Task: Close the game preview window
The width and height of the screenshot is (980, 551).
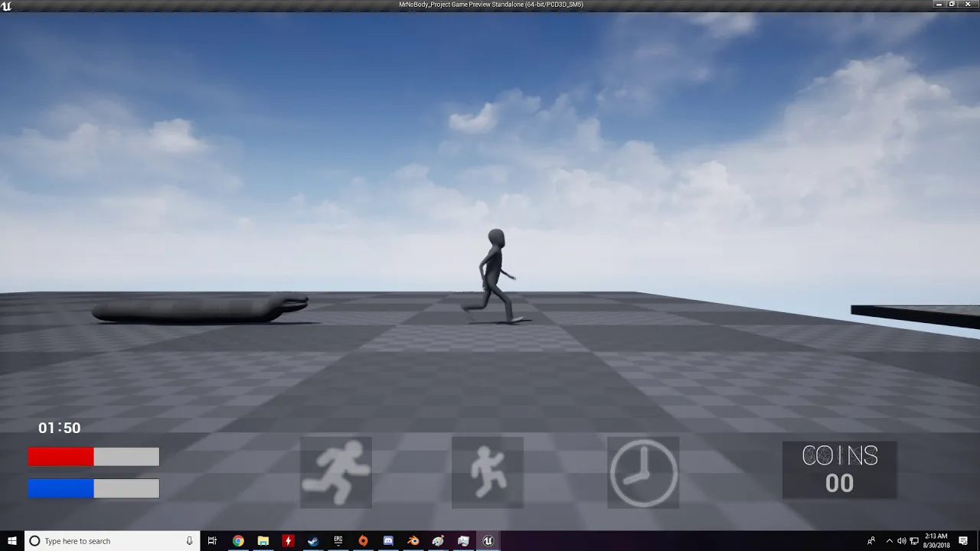Action: (x=967, y=5)
